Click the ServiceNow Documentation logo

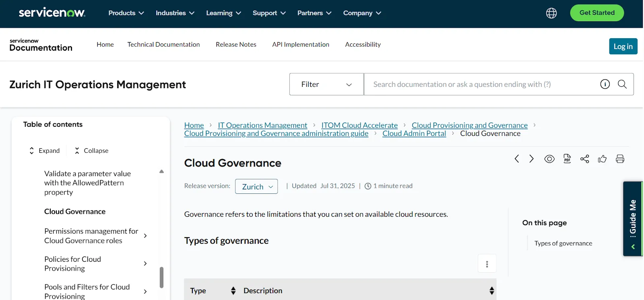tap(41, 45)
